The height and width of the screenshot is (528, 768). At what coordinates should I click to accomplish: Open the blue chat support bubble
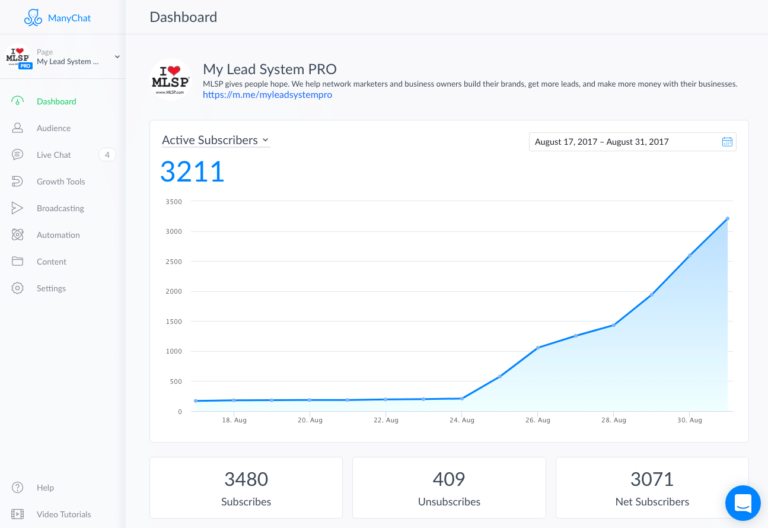pyautogui.click(x=743, y=503)
